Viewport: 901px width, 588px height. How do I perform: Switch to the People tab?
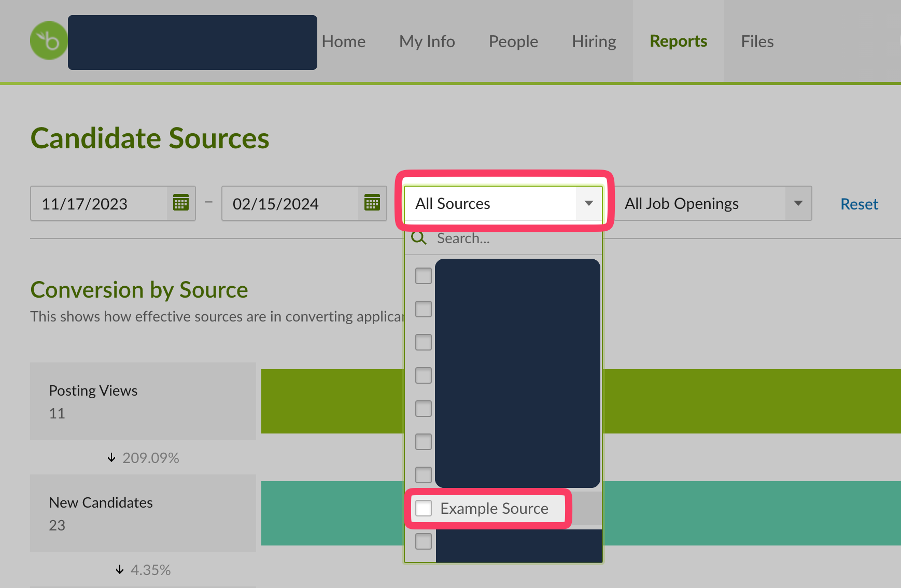(513, 41)
